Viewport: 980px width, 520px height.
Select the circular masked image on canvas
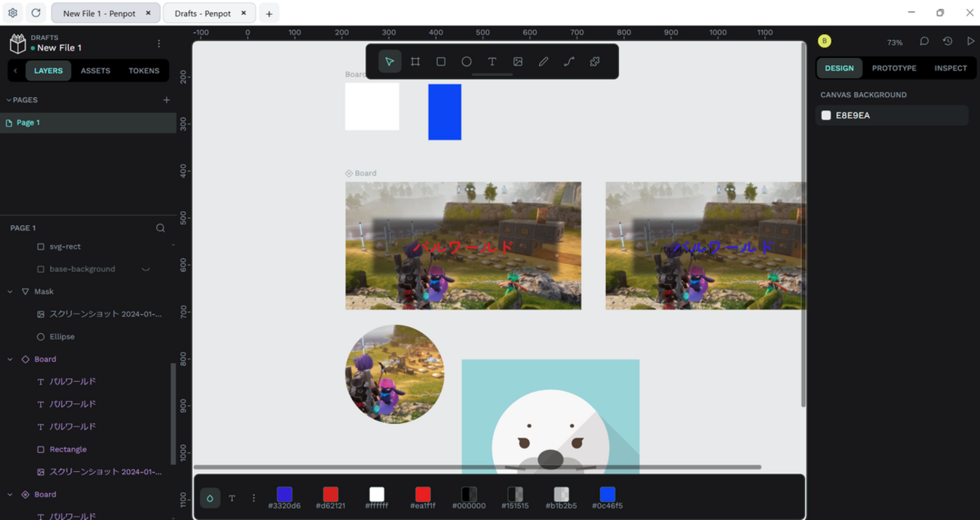click(394, 374)
